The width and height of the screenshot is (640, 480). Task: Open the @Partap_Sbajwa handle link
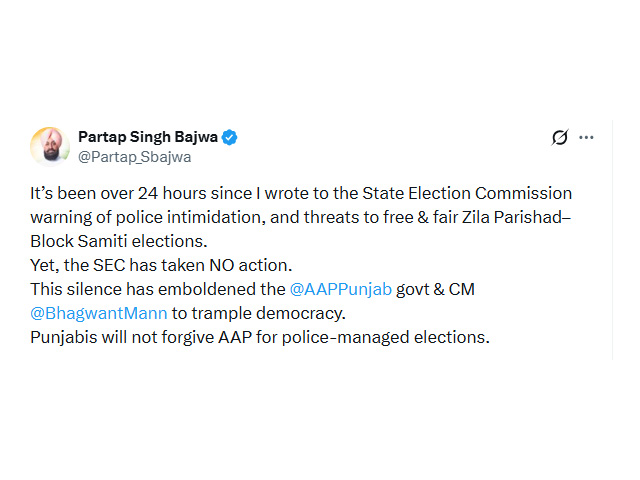coord(134,157)
